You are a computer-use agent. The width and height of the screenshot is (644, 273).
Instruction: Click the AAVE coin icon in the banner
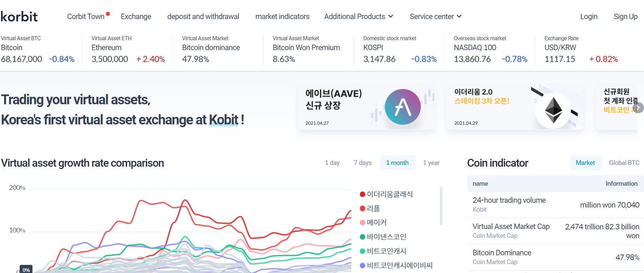point(402,107)
